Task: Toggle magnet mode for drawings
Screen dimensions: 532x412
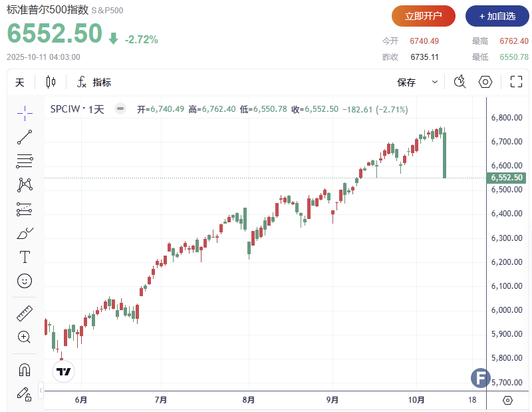Action: [x=25, y=369]
